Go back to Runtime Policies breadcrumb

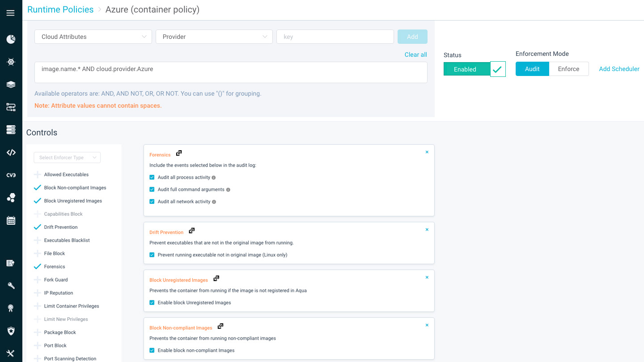(x=60, y=9)
